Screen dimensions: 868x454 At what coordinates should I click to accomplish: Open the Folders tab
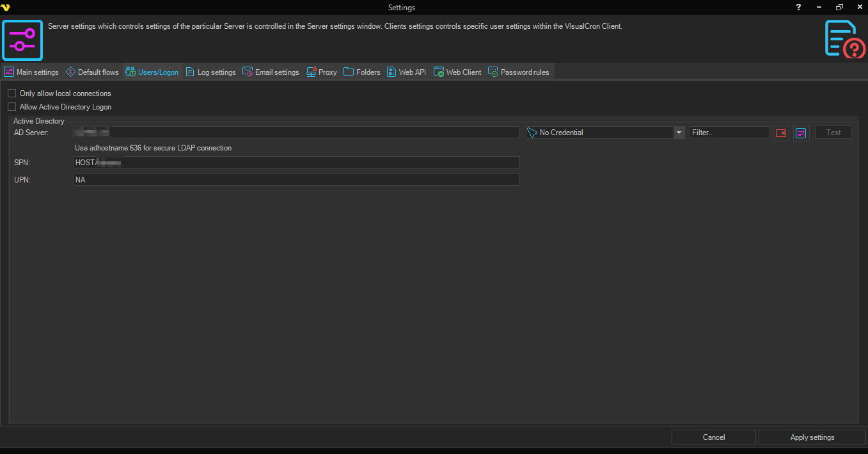pyautogui.click(x=362, y=72)
